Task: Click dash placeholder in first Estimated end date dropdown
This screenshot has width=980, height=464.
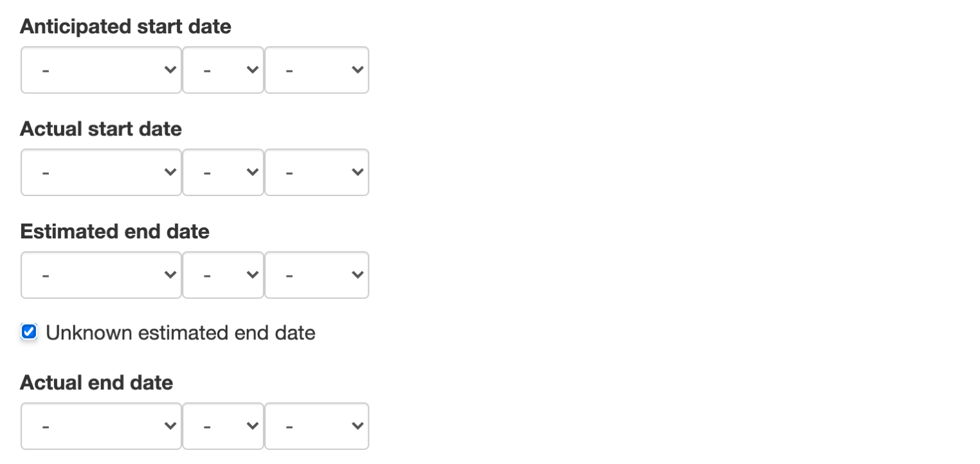Action: point(46,275)
